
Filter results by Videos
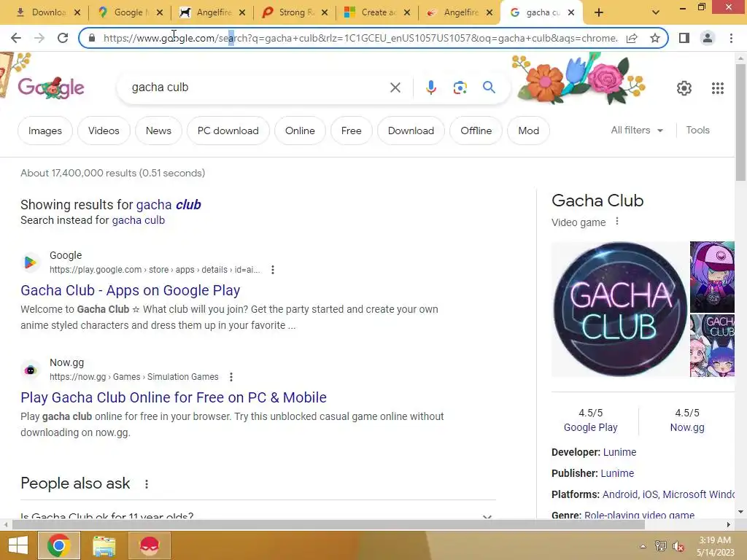coord(104,131)
